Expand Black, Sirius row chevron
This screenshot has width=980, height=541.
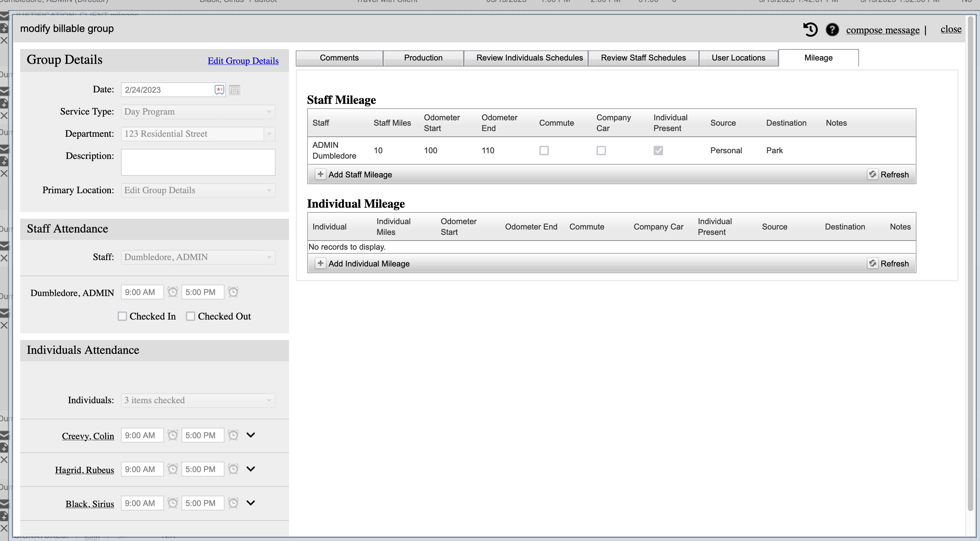(x=250, y=503)
